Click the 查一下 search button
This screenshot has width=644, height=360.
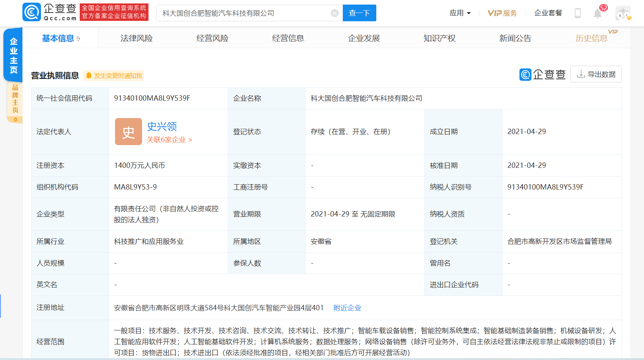359,13
